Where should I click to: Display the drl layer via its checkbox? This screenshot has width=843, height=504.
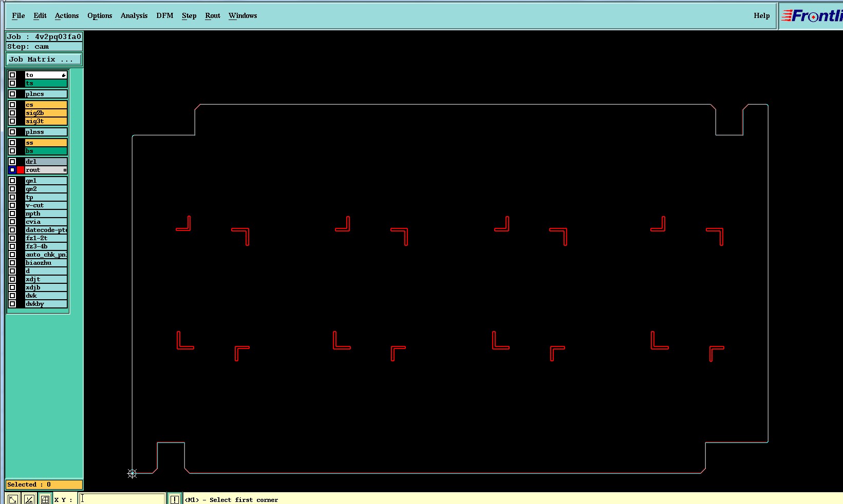tap(12, 162)
